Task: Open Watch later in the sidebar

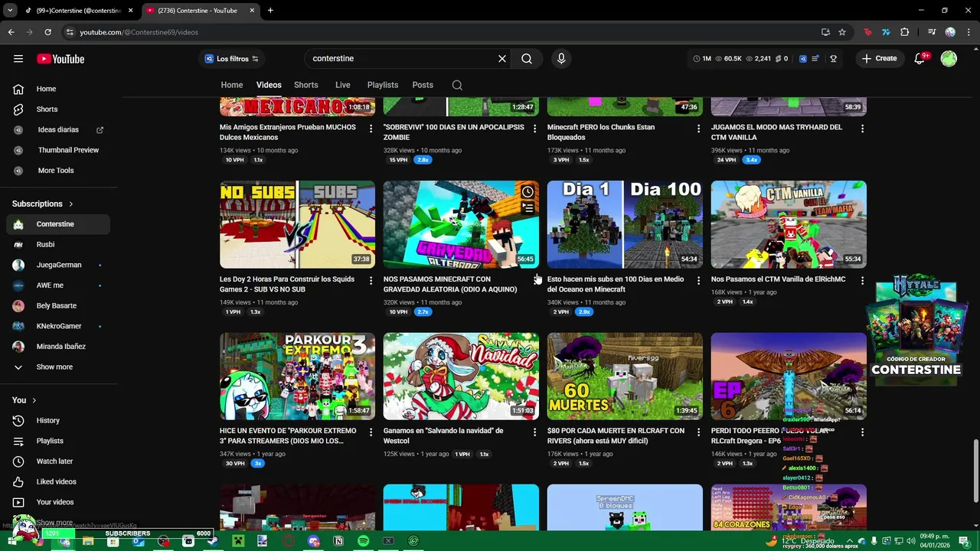Action: pyautogui.click(x=58, y=461)
